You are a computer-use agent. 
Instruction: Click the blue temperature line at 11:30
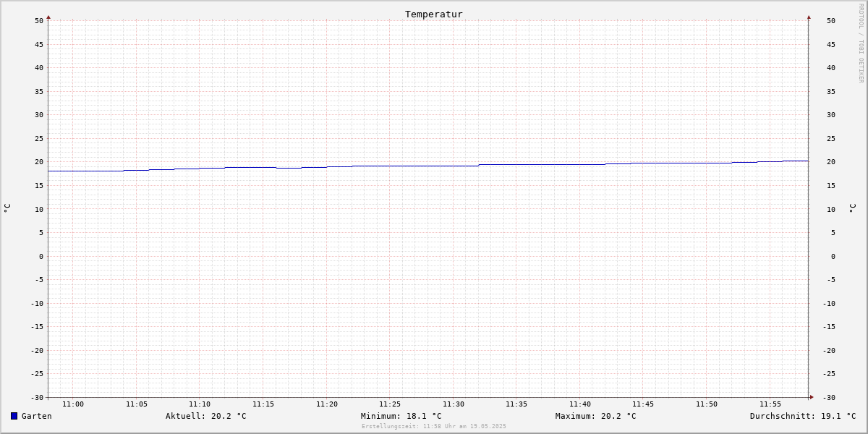tap(454, 166)
